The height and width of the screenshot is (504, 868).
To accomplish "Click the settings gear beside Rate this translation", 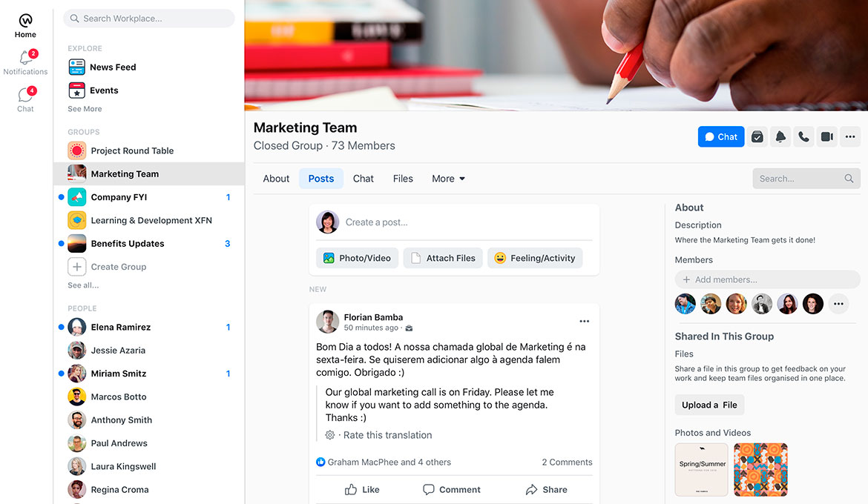I will coord(330,435).
